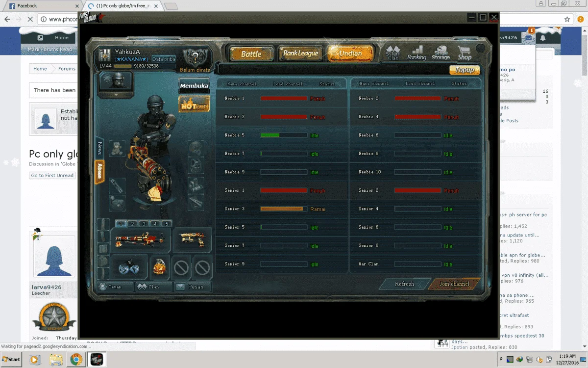
Task: Click the forum Home nav link
Action: [61, 38]
